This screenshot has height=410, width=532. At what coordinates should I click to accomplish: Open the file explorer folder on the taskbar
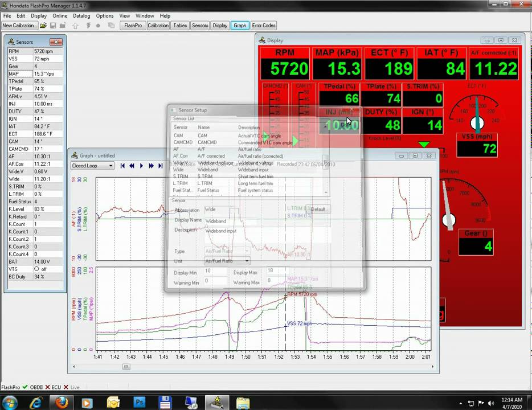pos(243,403)
